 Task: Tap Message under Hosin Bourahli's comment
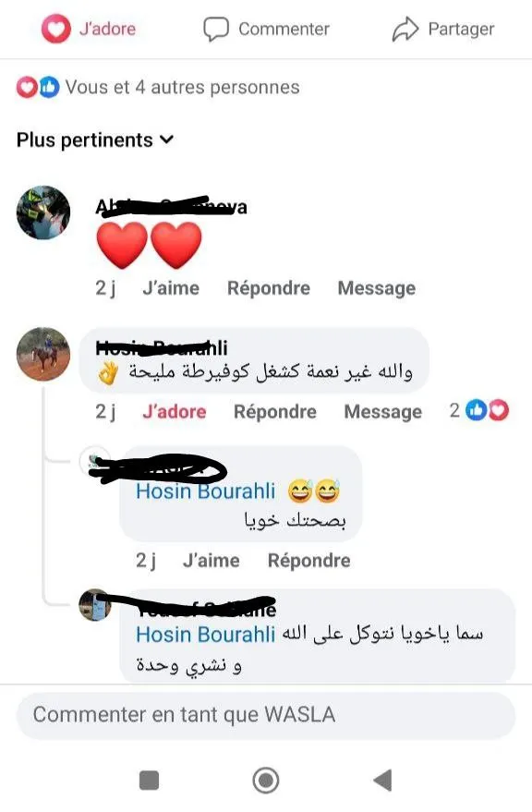click(x=382, y=412)
